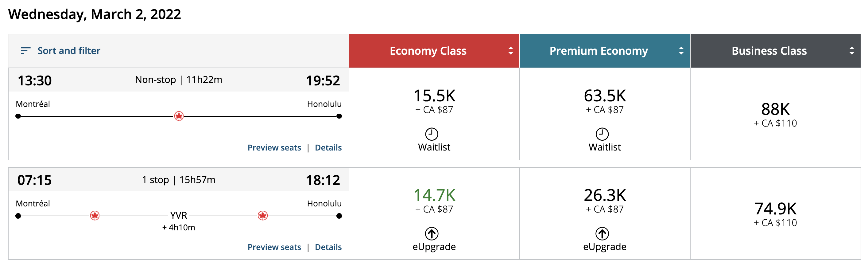The image size is (868, 266).
Task: Preview seats for the 13:30 non-stop flight
Action: 274,148
